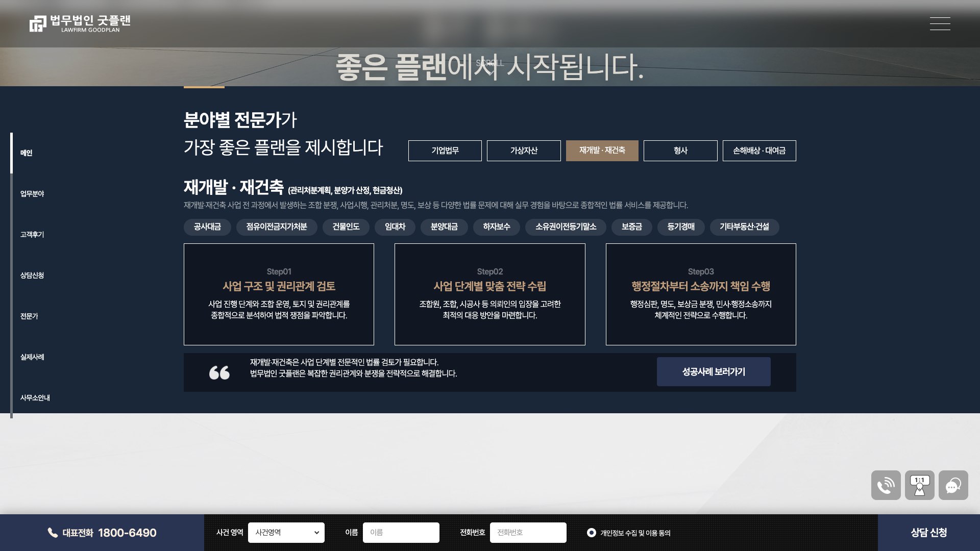Open the 사건영역 dropdown
The height and width of the screenshot is (551, 980).
click(x=286, y=533)
